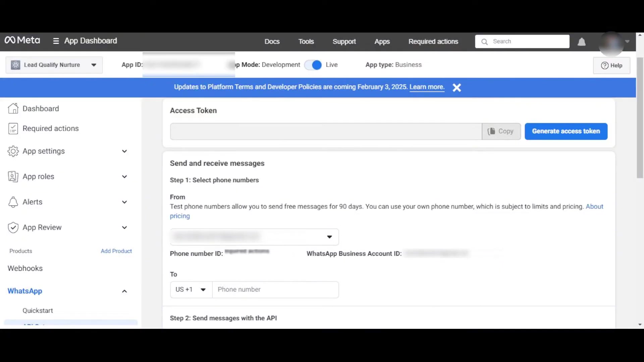Click the Lead Qualify Nurture app icon
Viewport: 644px width, 362px height.
point(15,65)
